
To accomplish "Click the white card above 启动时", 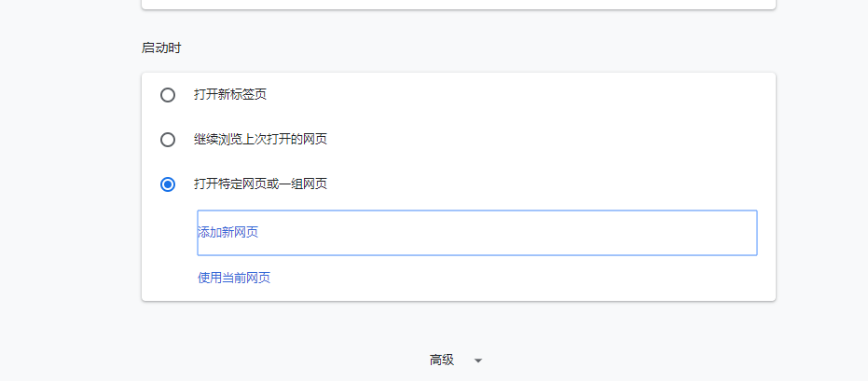I will coord(457,4).
